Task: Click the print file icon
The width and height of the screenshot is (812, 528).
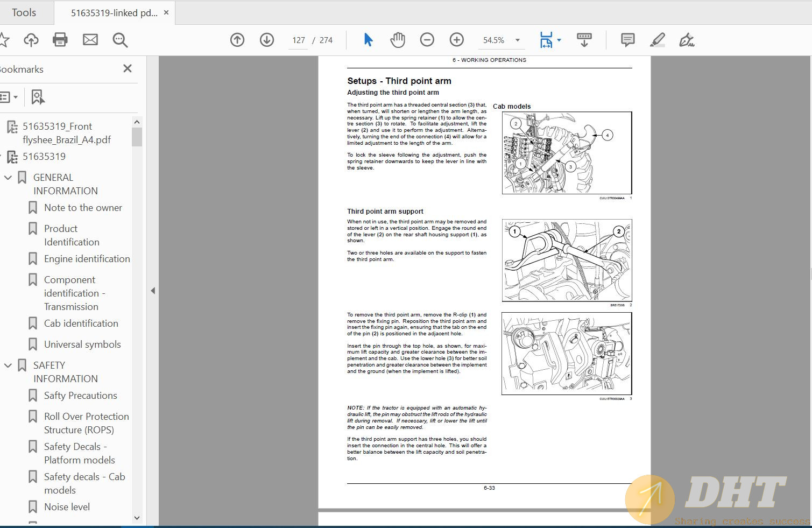Action: pyautogui.click(x=60, y=40)
